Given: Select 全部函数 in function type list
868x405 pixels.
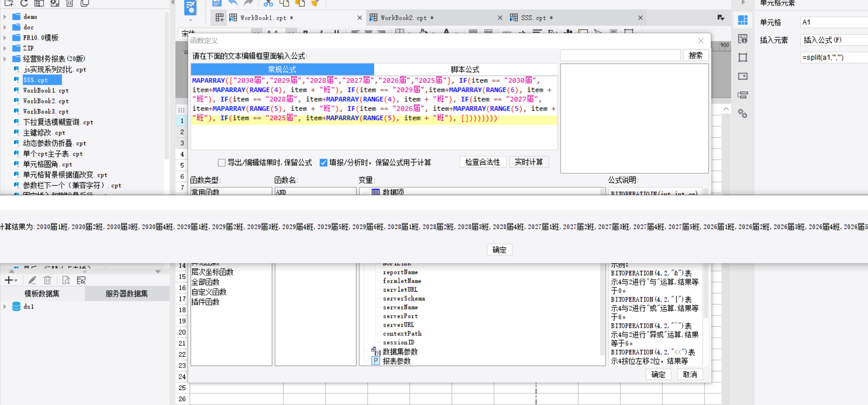Looking at the screenshot, I should [205, 282].
